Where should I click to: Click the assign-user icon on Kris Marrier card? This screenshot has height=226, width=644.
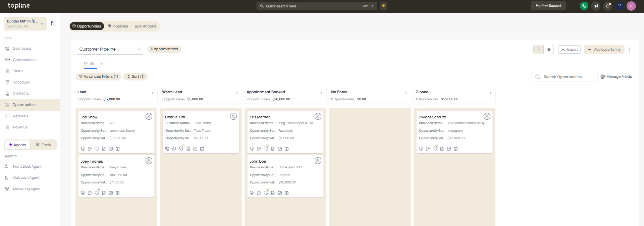(x=318, y=116)
